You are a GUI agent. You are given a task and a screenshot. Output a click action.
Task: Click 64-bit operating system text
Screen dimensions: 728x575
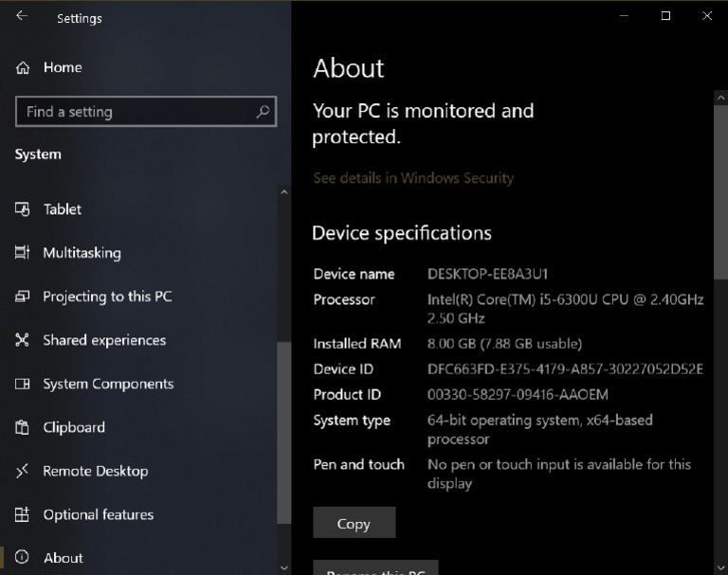point(540,429)
